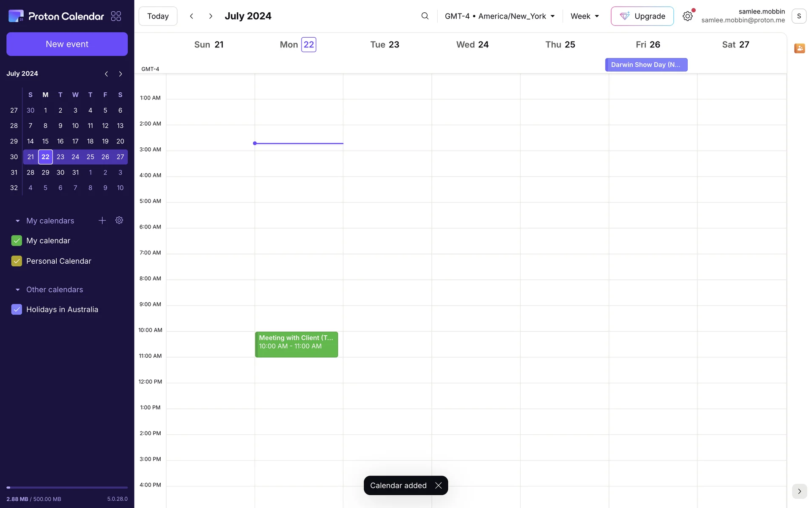Add a new calendar with plus icon

pyautogui.click(x=102, y=221)
